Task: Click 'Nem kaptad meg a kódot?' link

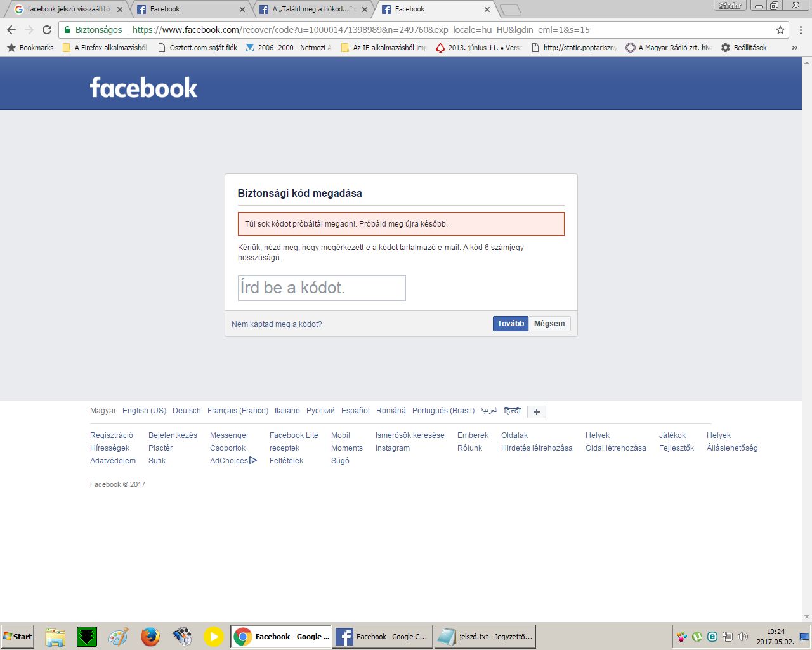Action: 277,324
